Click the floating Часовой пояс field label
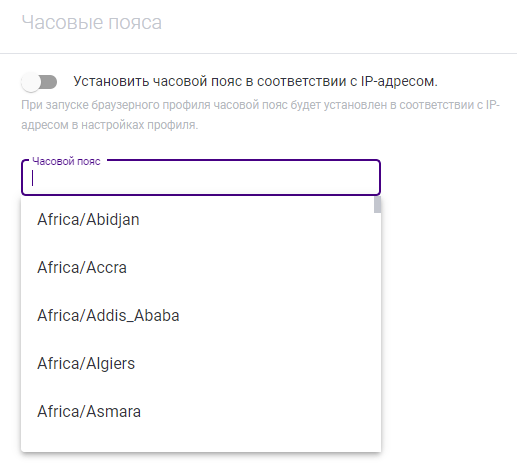Image resolution: width=517 pixels, height=474 pixels. click(x=66, y=161)
